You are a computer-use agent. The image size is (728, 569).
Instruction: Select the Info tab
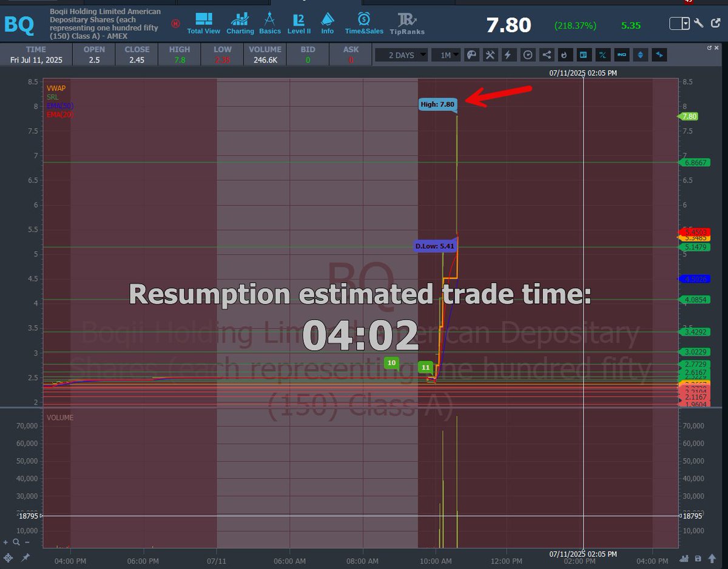(x=327, y=24)
